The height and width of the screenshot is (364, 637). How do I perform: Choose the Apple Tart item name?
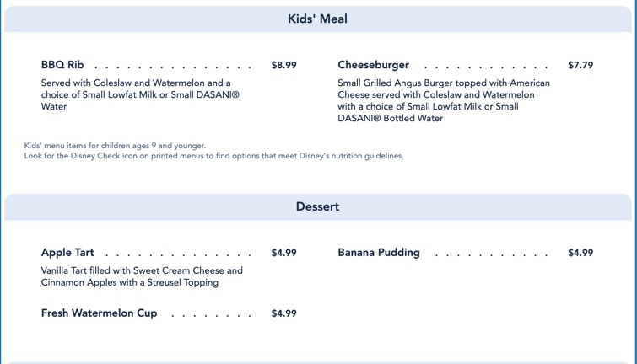pos(67,253)
